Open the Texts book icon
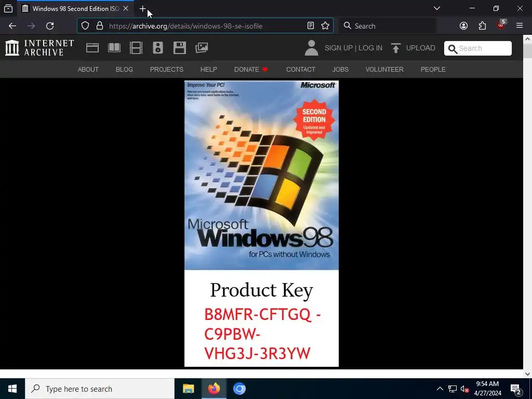Viewport: 532px width, 399px height. [x=114, y=48]
